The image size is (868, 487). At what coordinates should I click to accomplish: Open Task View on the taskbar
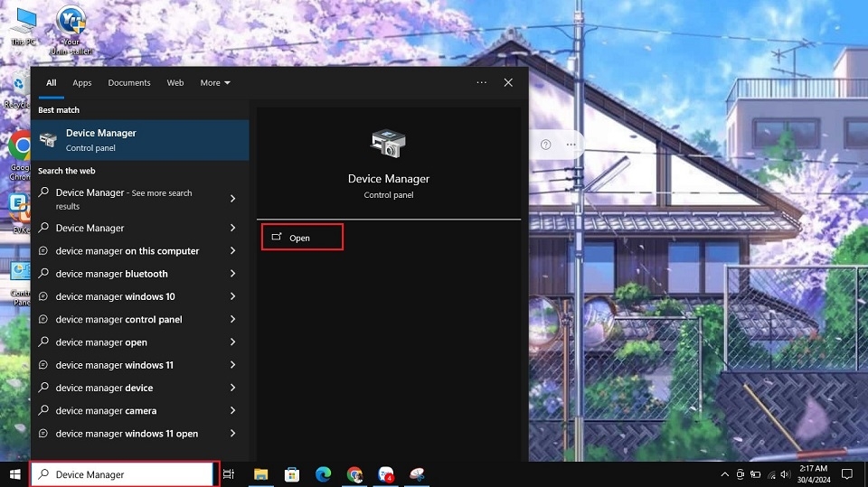(228, 474)
